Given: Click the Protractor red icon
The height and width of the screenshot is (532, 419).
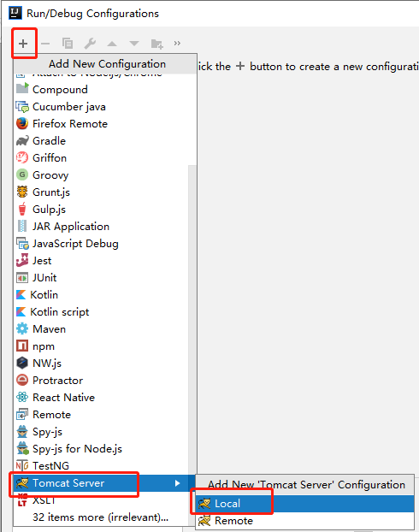Looking at the screenshot, I should (x=22, y=381).
